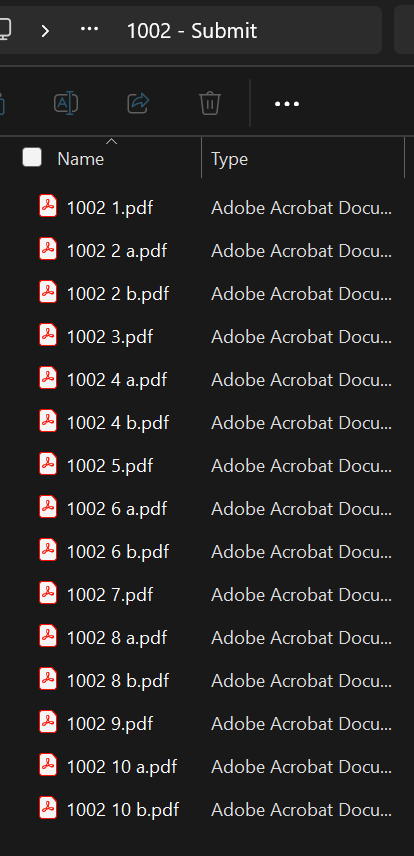Select PDF icon of 1002 10 b.pdf
The height and width of the screenshot is (856, 414).
pos(48,809)
